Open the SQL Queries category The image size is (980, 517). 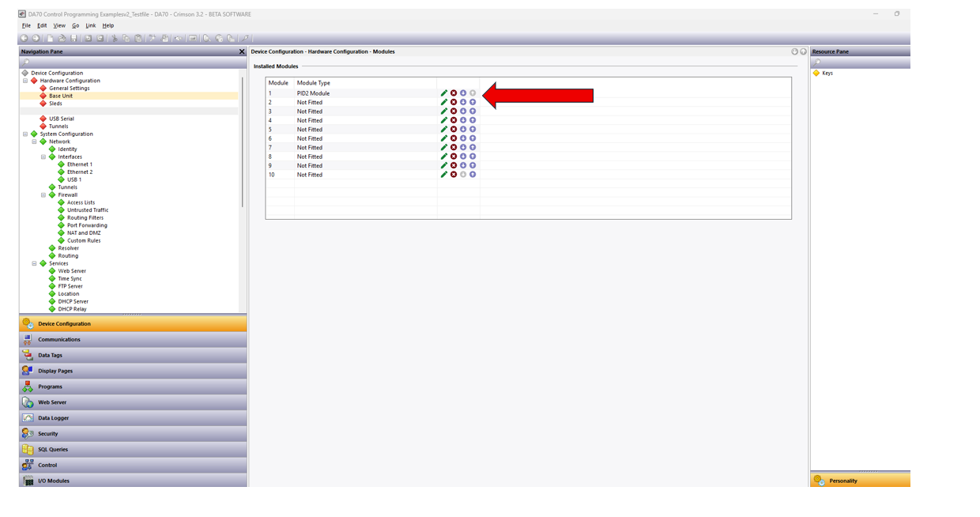(133, 449)
